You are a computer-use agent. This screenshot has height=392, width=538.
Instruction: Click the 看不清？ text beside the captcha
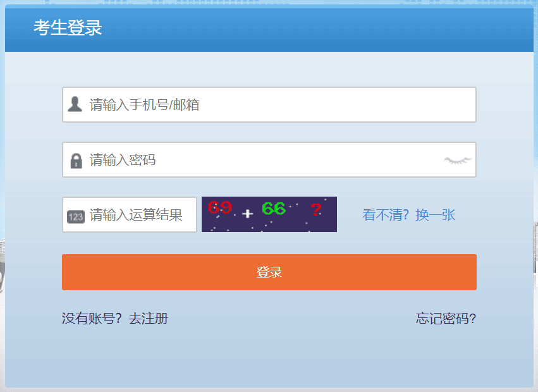point(386,215)
